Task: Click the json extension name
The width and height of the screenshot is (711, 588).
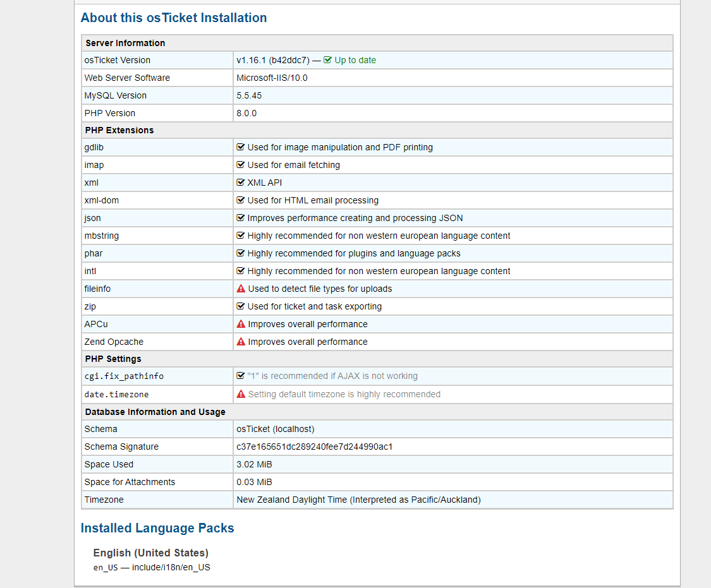Action: click(x=92, y=218)
